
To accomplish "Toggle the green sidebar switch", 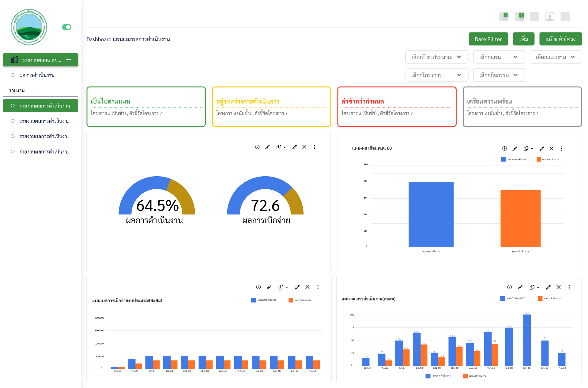I will pyautogui.click(x=66, y=27).
